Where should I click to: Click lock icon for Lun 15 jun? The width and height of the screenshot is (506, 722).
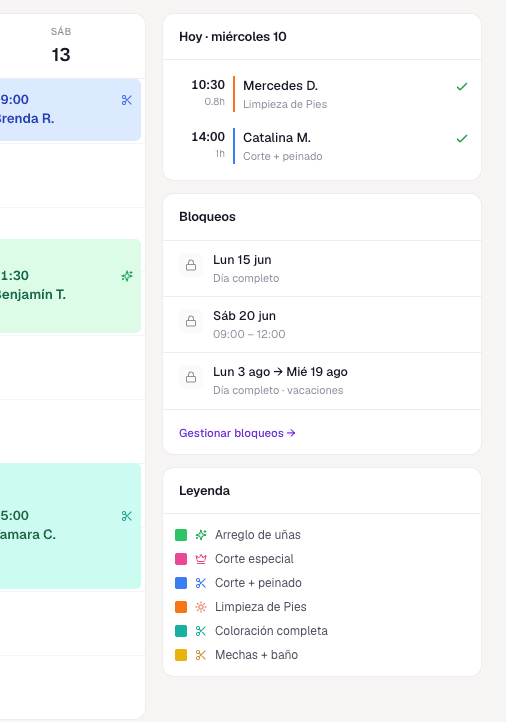191,265
